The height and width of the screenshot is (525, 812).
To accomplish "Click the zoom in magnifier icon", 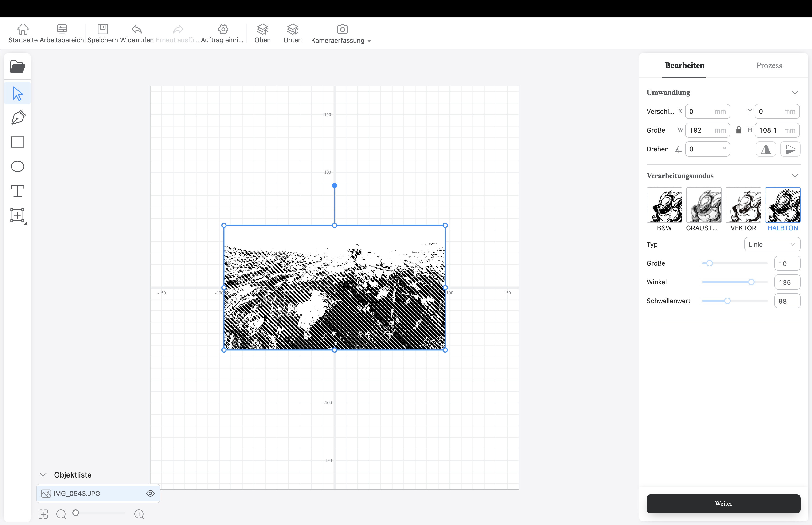I will pyautogui.click(x=139, y=514).
